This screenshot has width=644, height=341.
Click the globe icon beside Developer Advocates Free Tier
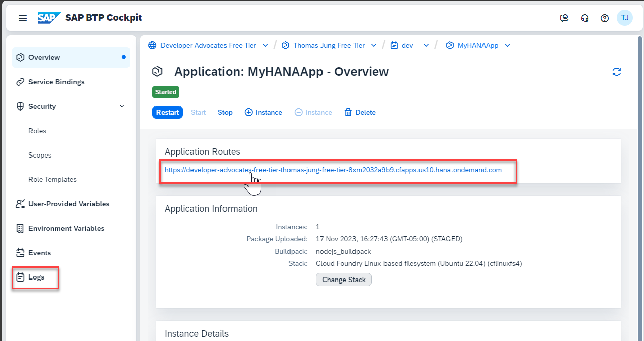pos(152,45)
